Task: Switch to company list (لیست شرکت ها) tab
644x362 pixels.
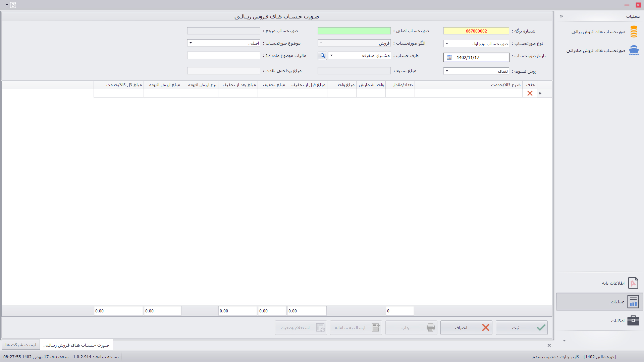Action: (21, 345)
